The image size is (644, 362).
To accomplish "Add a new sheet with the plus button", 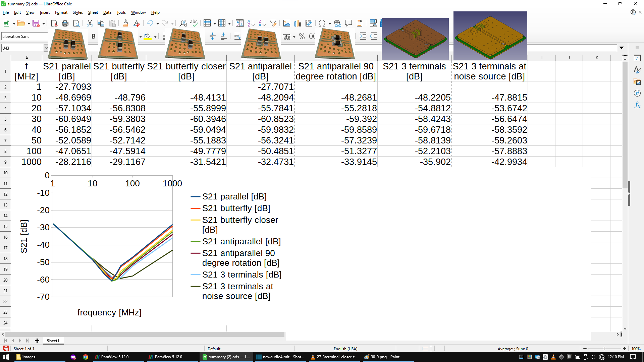I will (37, 341).
